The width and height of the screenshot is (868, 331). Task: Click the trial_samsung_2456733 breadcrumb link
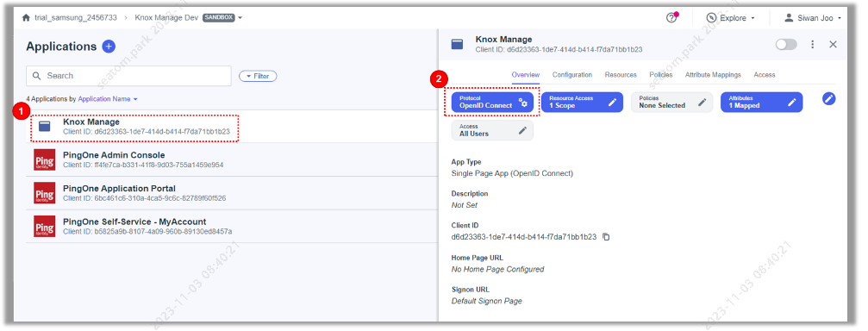75,18
